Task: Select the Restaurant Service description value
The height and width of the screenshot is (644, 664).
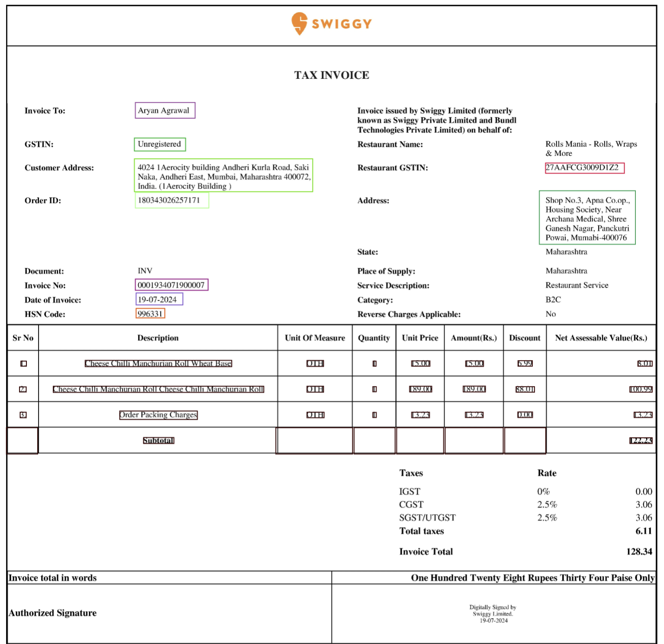Action: click(x=577, y=285)
